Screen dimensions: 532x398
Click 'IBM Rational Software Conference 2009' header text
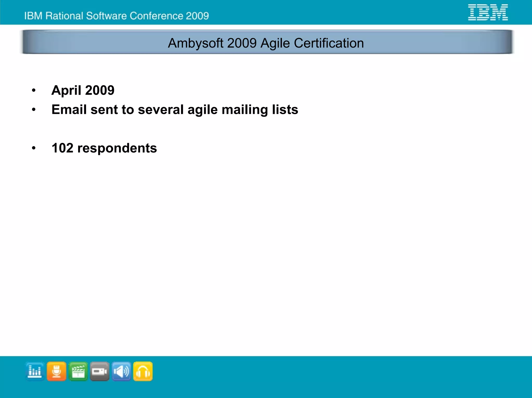tap(117, 16)
